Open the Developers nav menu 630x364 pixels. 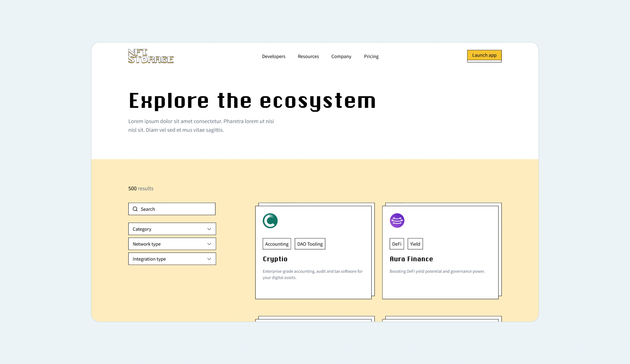point(274,56)
